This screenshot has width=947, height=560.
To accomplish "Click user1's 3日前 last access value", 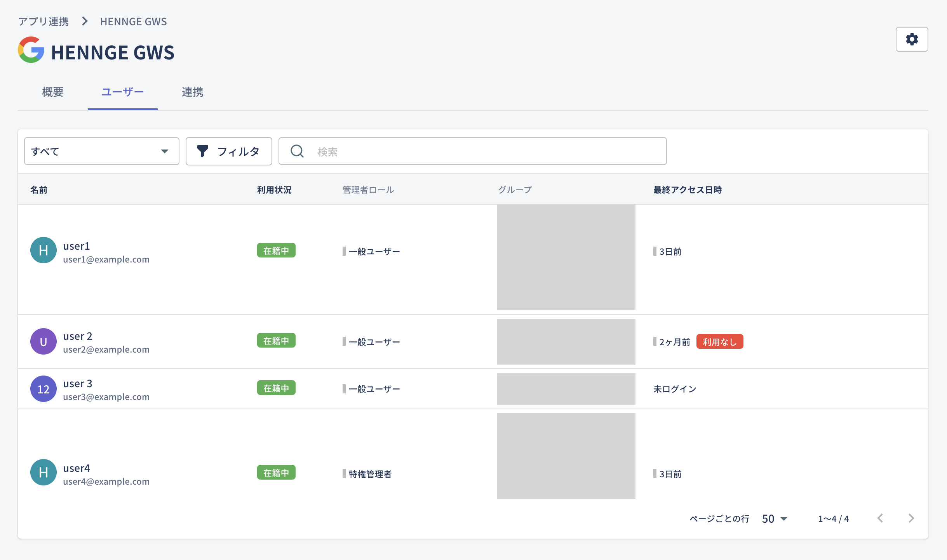I will tap(670, 252).
